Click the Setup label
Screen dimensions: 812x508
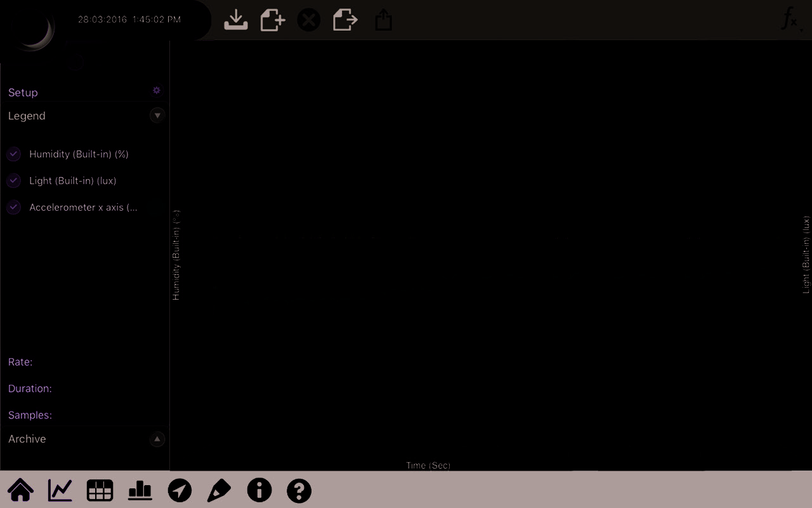coord(23,93)
